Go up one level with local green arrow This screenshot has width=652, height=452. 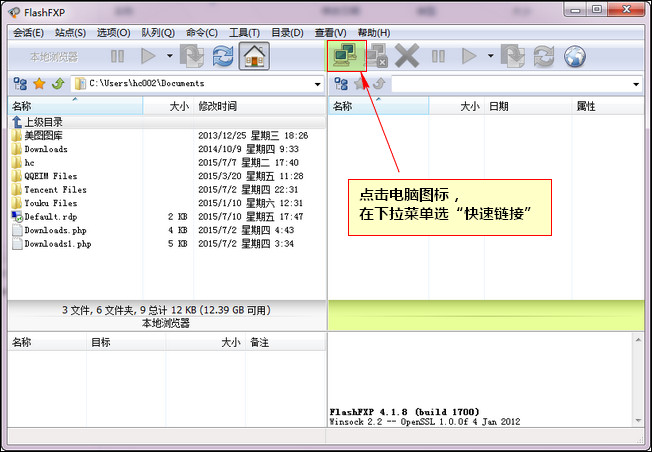(x=58, y=84)
